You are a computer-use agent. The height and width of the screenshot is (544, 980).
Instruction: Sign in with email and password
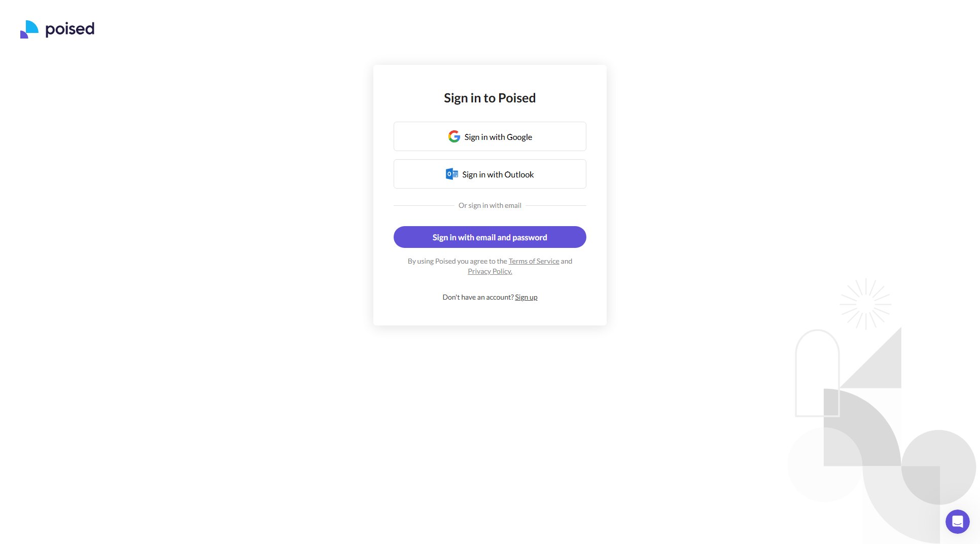[x=489, y=237]
